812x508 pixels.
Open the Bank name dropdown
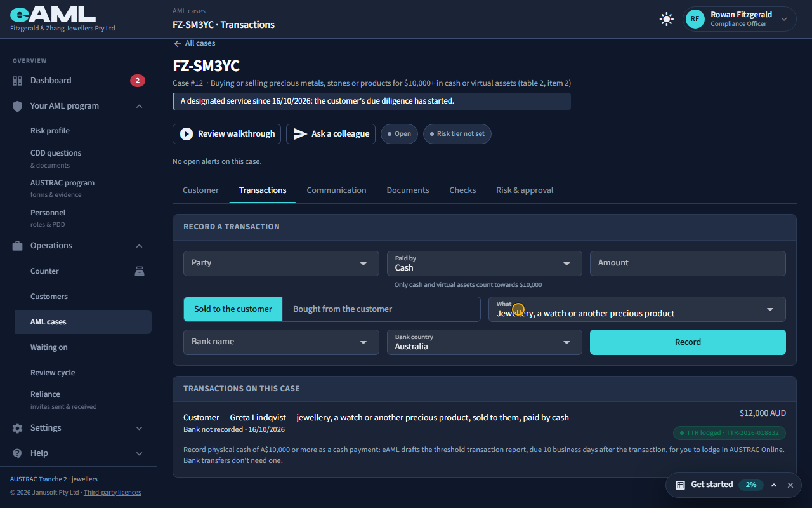(281, 342)
